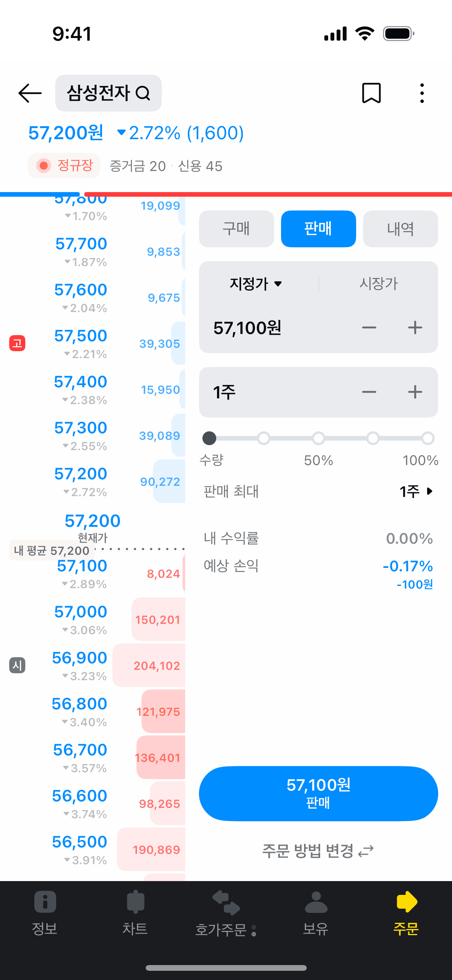Open the three-dot more options menu

(422, 93)
